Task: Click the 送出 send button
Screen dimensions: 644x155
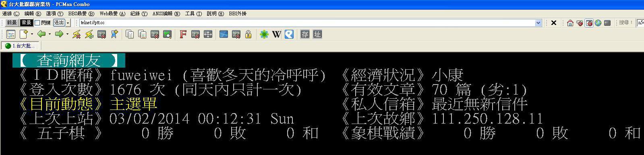Action: pyautogui.click(x=59, y=23)
